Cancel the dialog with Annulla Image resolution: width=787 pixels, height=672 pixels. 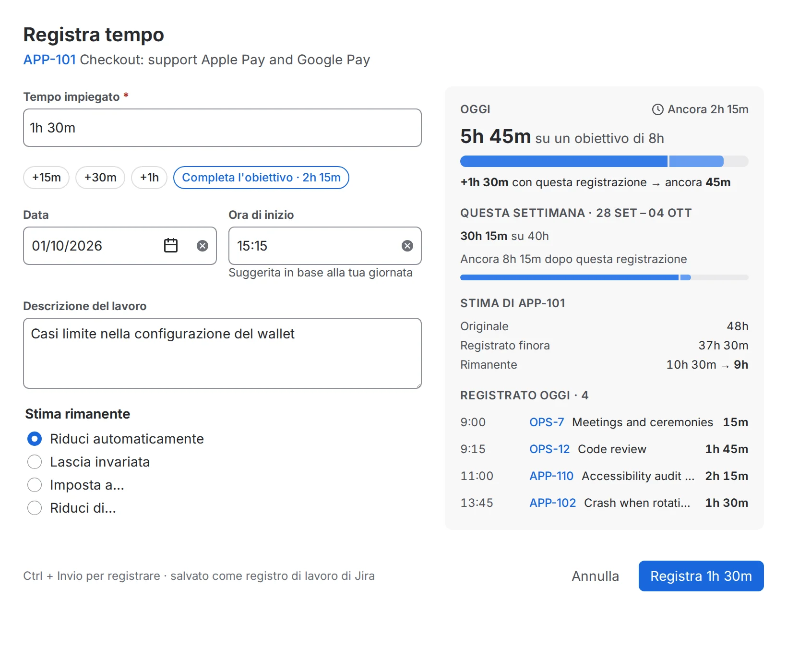pos(595,576)
